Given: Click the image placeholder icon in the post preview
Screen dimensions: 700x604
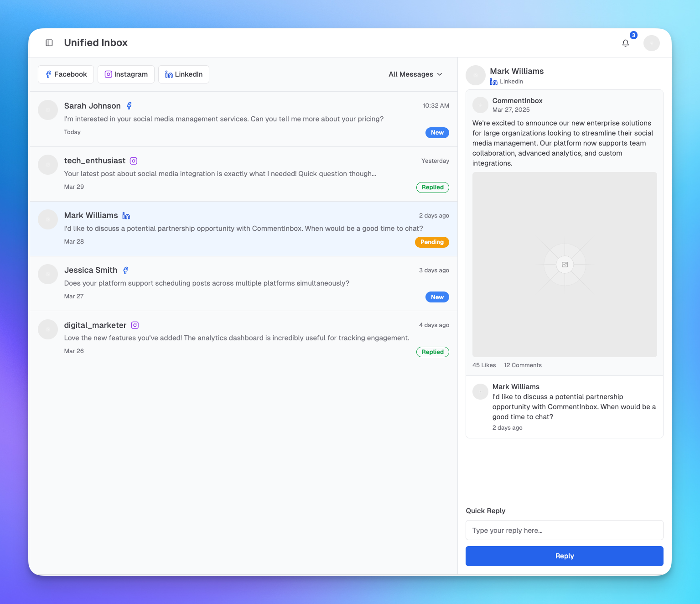Looking at the screenshot, I should tap(565, 264).
